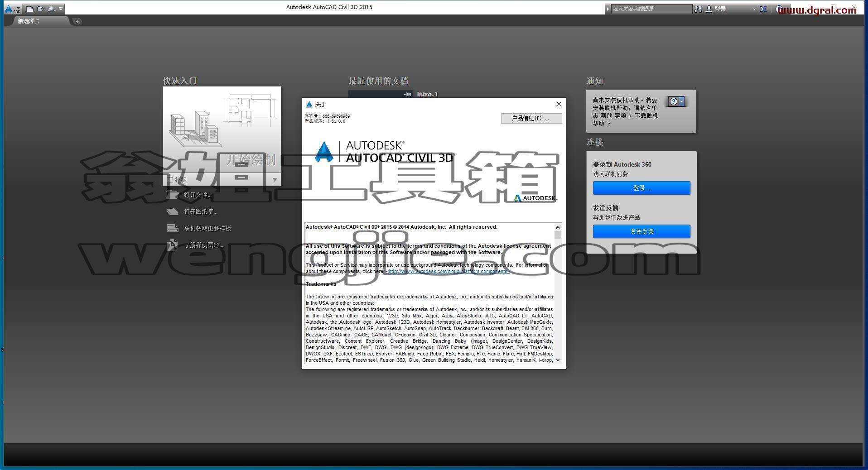This screenshot has height=470, width=868.
Task: Click the help icon in 通知 notification card
Action: tap(673, 101)
